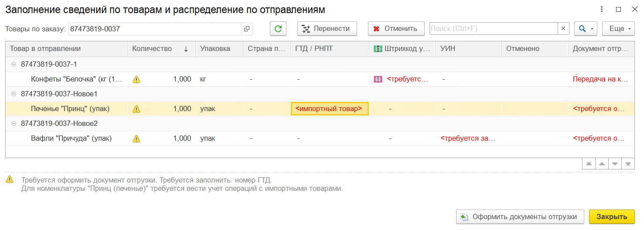This screenshot has width=644, height=230.
Task: Click the Оформить документы отгрузки button
Action: pyautogui.click(x=519, y=216)
